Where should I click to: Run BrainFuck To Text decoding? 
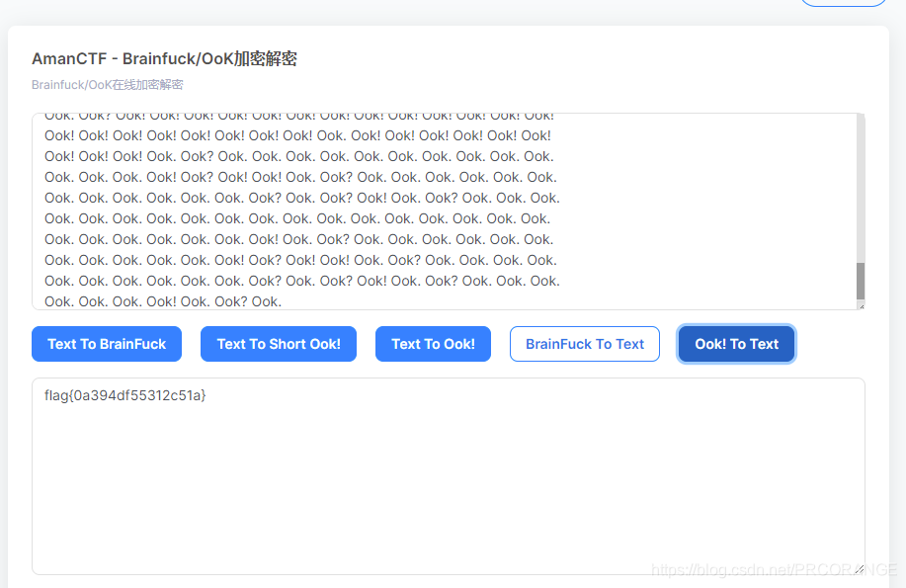point(585,344)
